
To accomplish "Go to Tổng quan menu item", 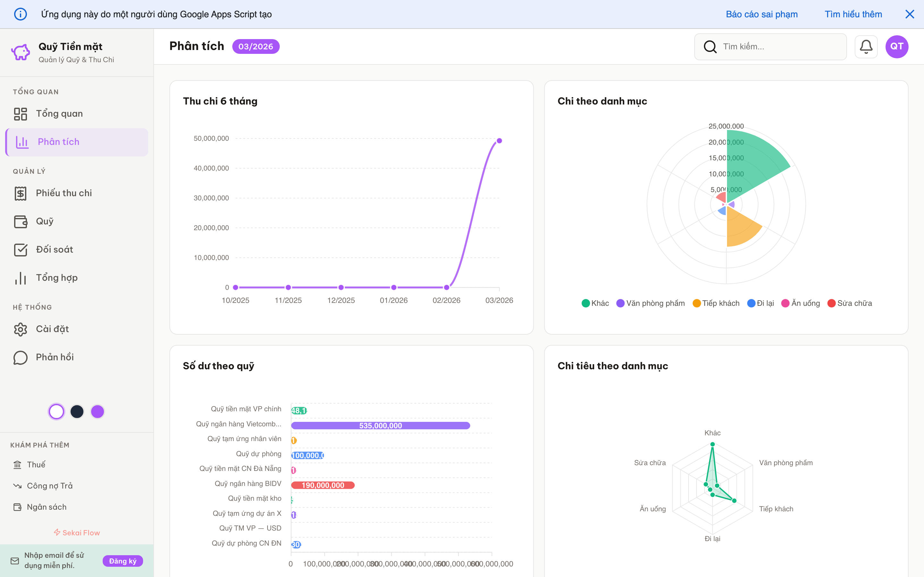I will [59, 114].
